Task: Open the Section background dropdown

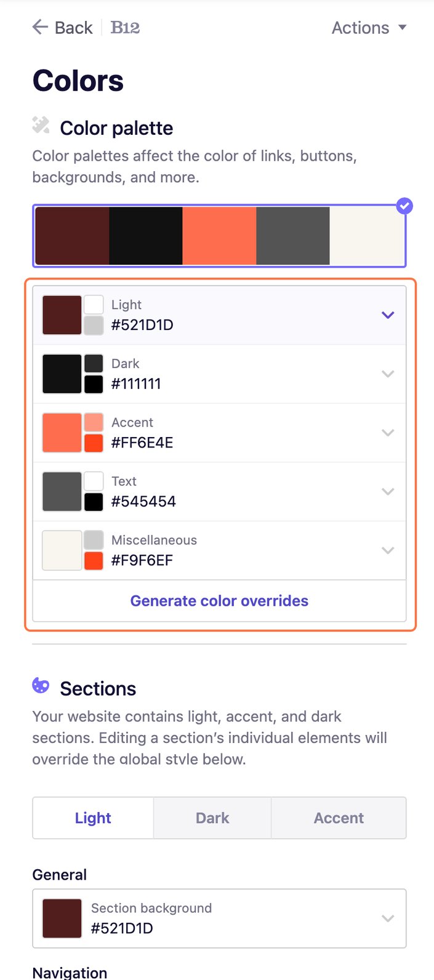Action: [388, 918]
